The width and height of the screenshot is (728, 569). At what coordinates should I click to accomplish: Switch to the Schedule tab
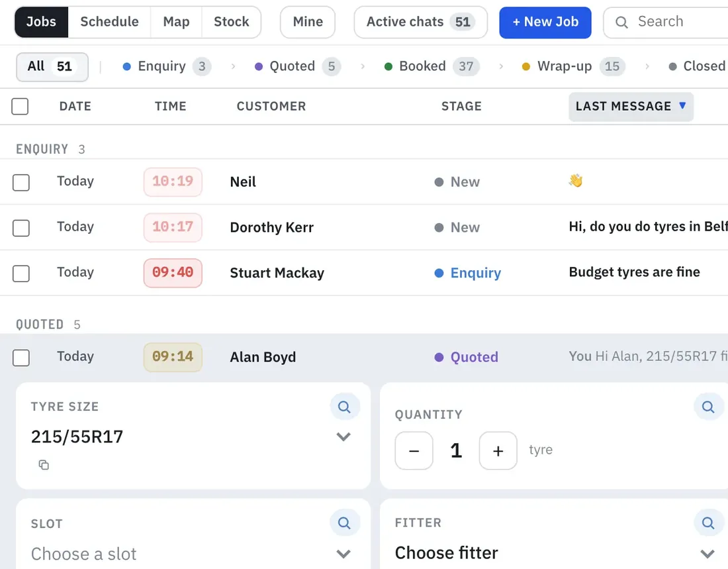click(x=110, y=22)
